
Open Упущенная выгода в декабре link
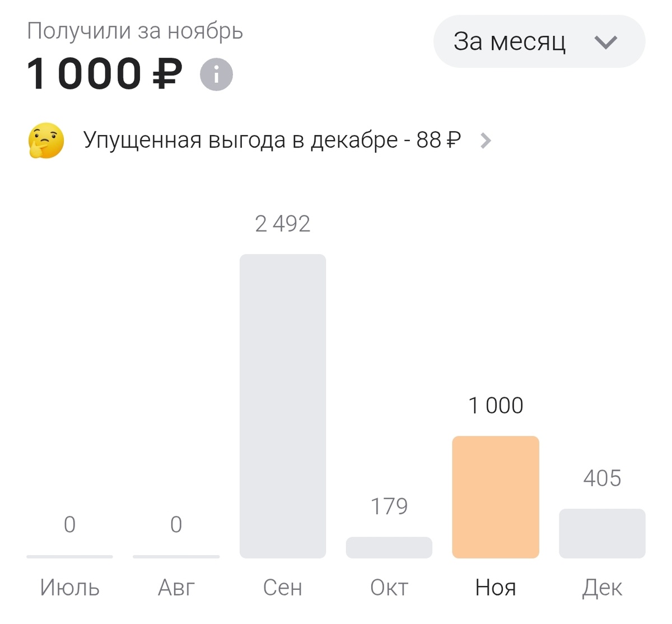tap(272, 141)
